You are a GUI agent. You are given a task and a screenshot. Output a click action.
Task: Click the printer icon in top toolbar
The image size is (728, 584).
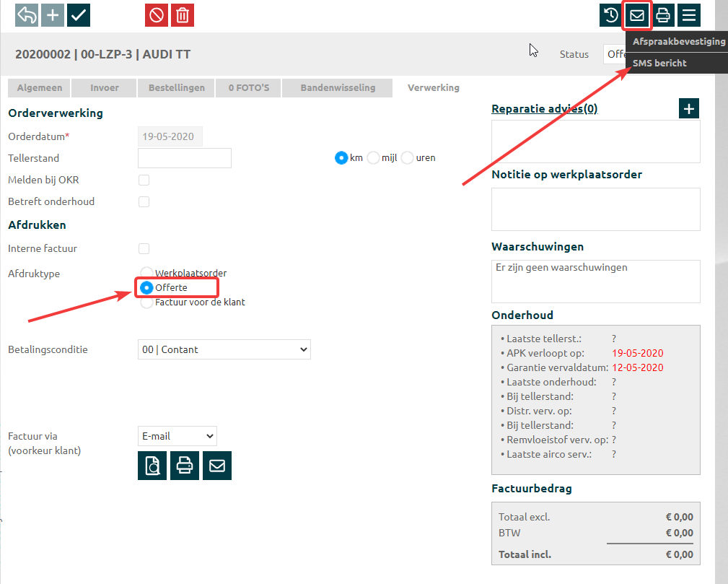pyautogui.click(x=663, y=15)
